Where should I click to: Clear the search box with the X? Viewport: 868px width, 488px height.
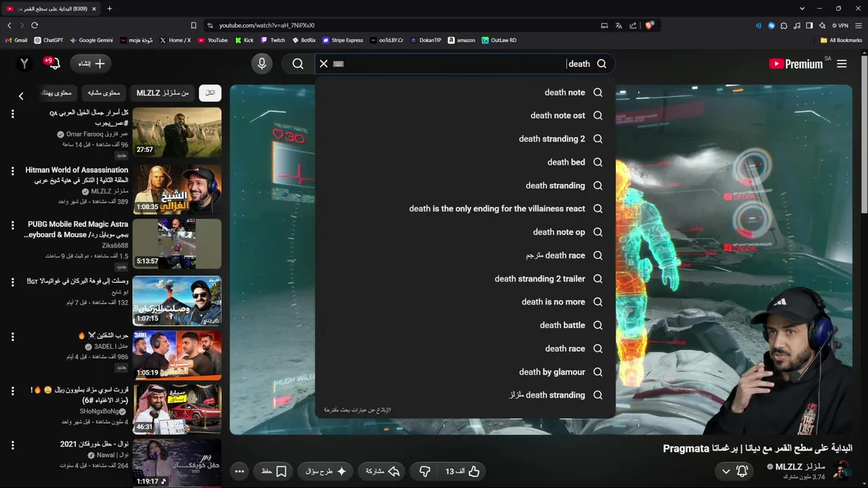point(323,64)
